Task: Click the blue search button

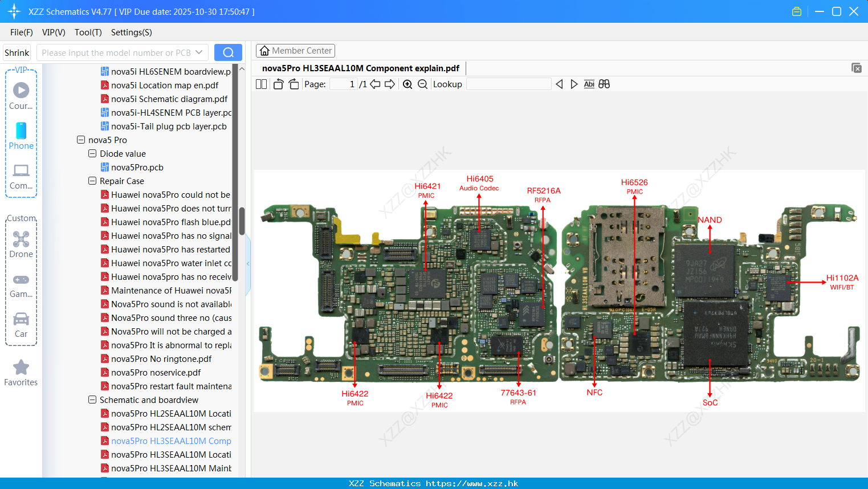Action: pyautogui.click(x=228, y=52)
